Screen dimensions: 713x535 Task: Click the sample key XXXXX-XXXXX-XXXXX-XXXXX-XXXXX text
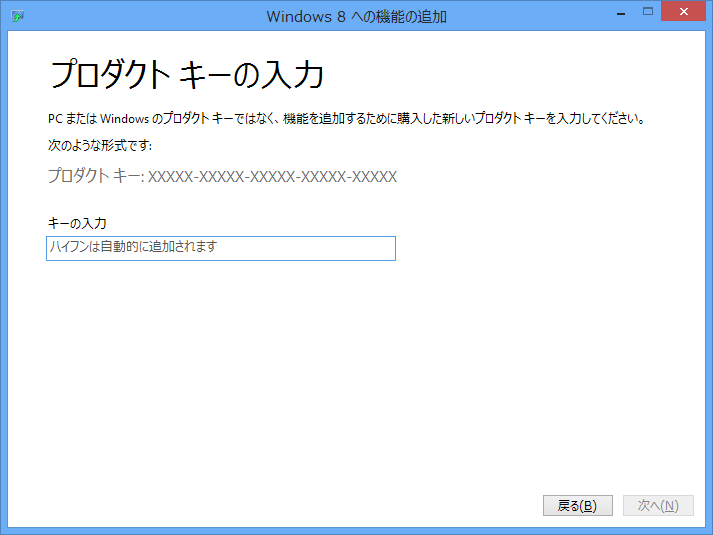coord(272,176)
